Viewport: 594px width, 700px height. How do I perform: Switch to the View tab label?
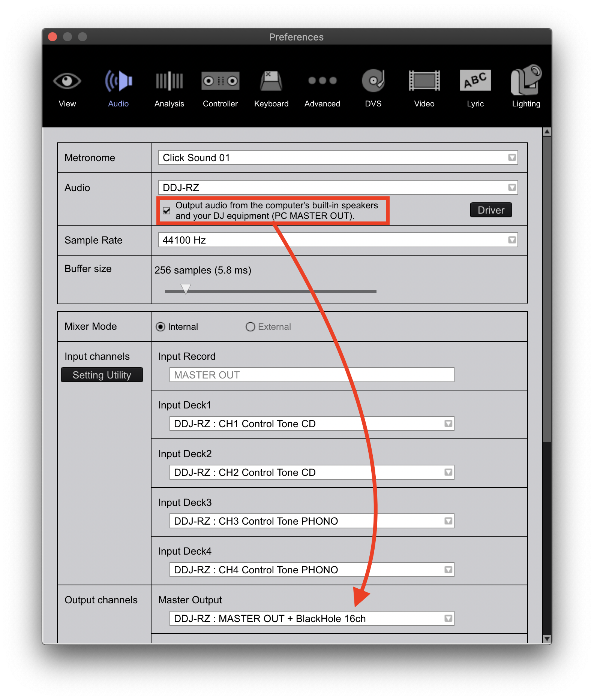pyautogui.click(x=67, y=104)
